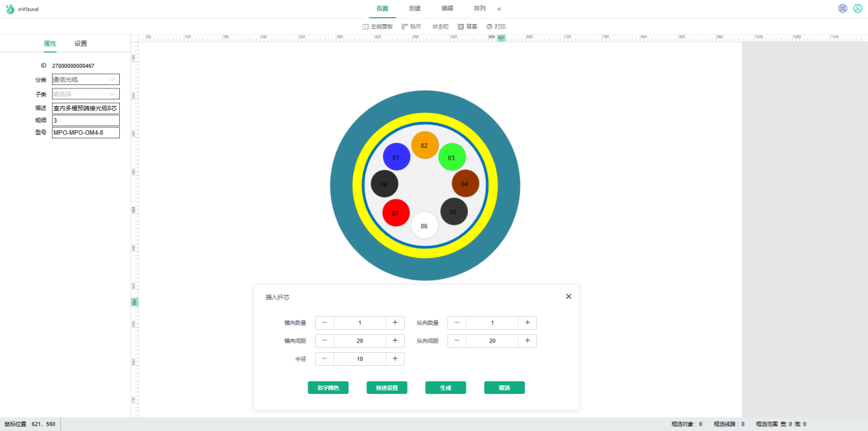Toggle the 标尺 ruler option

[412, 27]
